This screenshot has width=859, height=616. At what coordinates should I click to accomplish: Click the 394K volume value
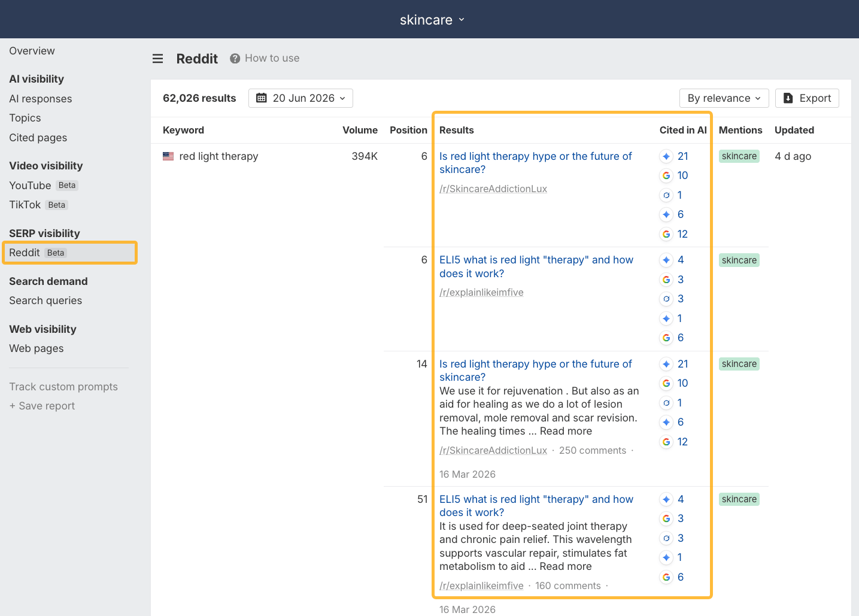click(x=365, y=156)
